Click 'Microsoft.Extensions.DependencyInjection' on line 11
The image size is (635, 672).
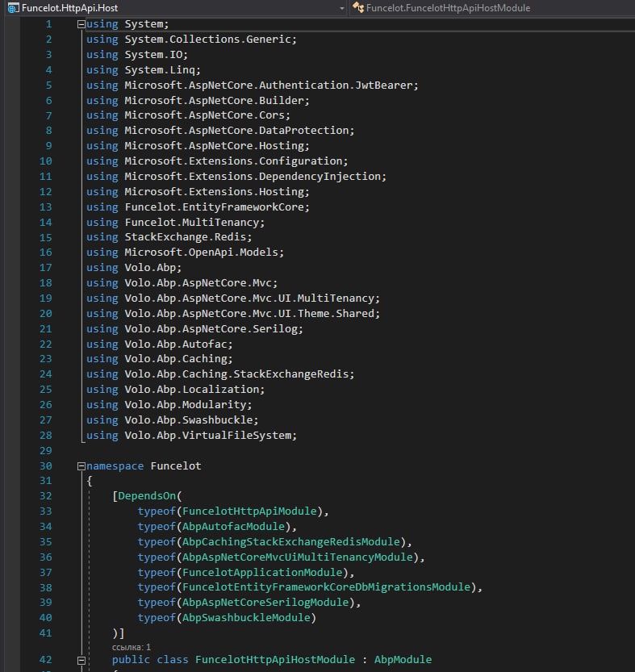(253, 177)
